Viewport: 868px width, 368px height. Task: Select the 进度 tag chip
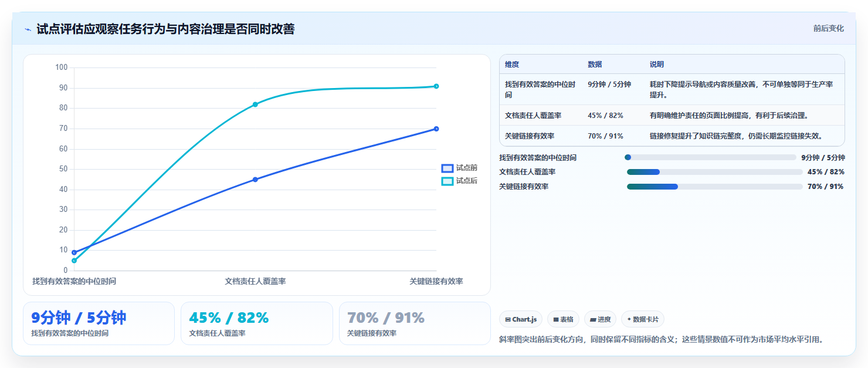coord(600,319)
